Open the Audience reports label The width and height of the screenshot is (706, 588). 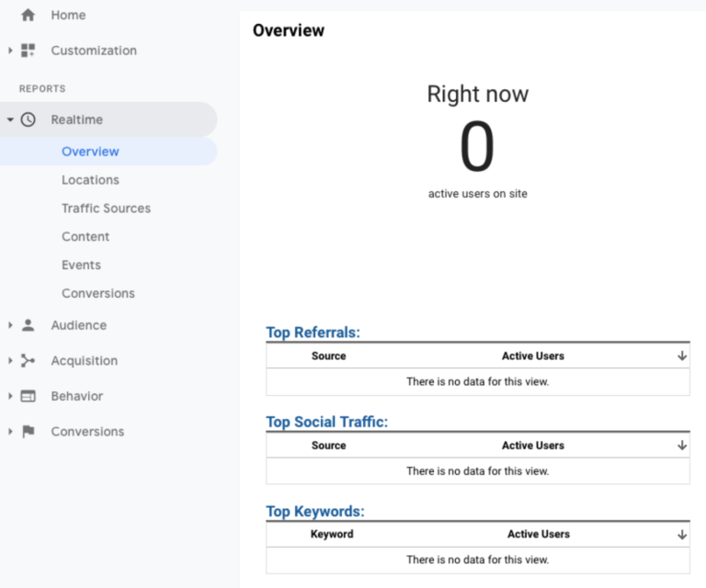click(79, 325)
